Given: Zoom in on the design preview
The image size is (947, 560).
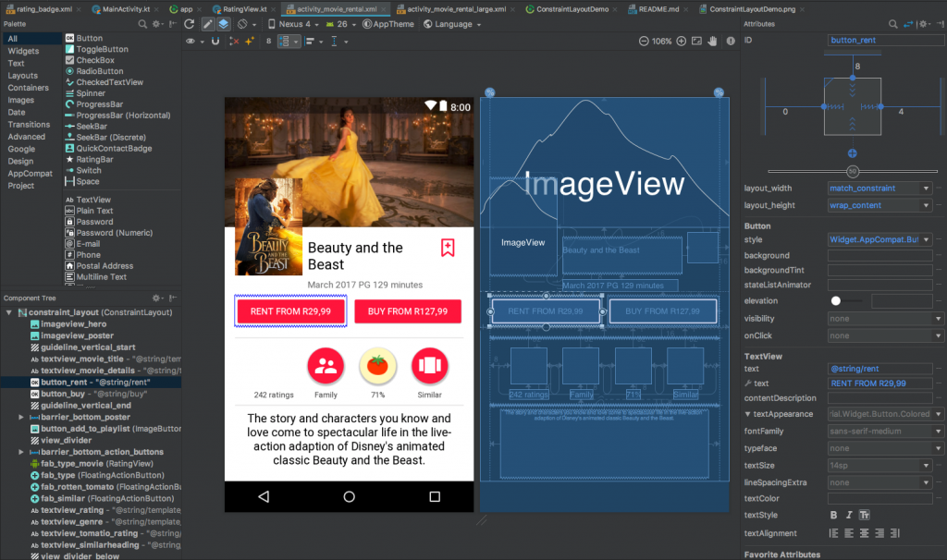Looking at the screenshot, I should (681, 41).
